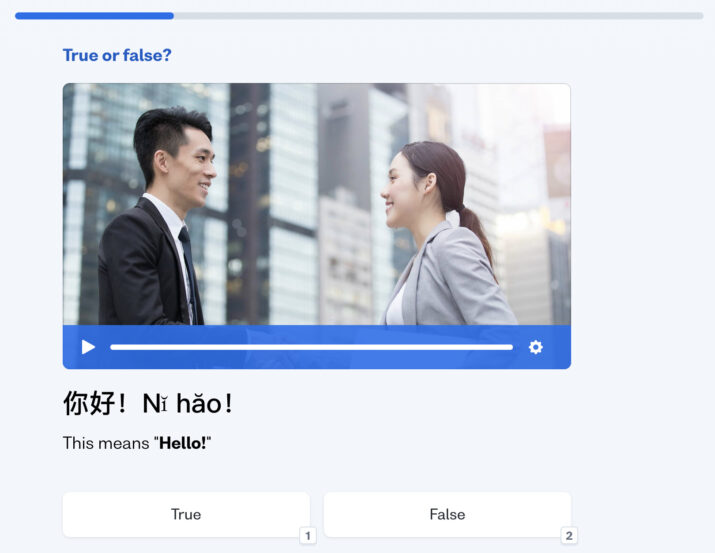
Task: Click the text This means "Hello!"
Action: pyautogui.click(x=137, y=443)
